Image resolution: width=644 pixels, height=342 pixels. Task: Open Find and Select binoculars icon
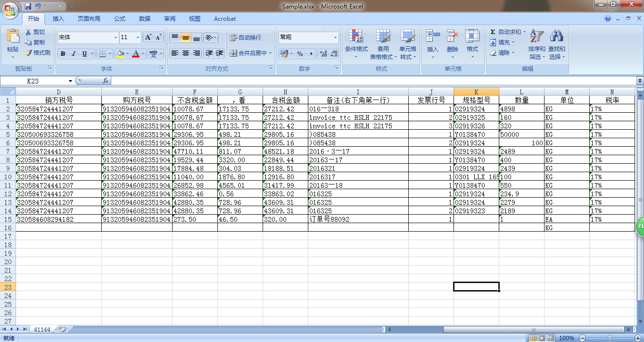pos(557,37)
